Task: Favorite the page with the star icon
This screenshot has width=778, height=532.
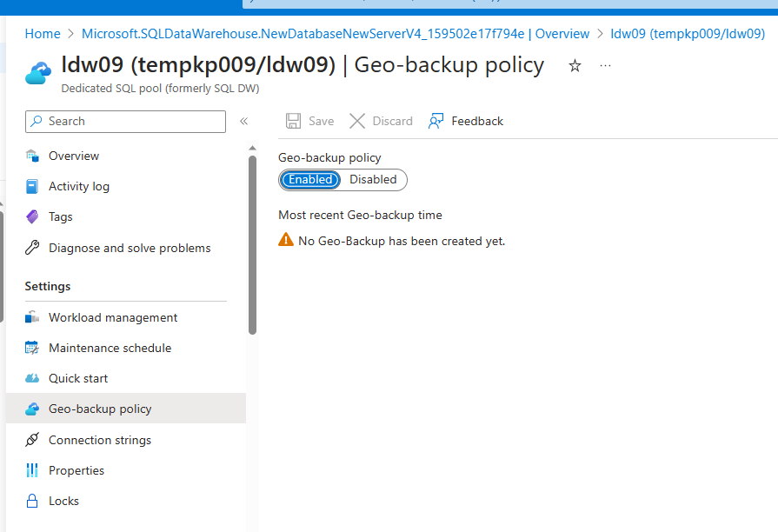Action: coord(575,65)
